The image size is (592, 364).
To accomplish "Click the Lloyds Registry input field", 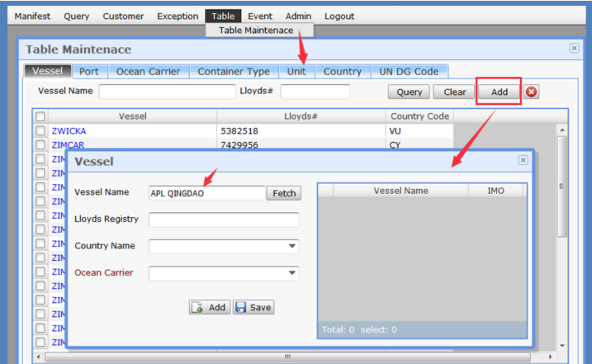I will point(224,220).
